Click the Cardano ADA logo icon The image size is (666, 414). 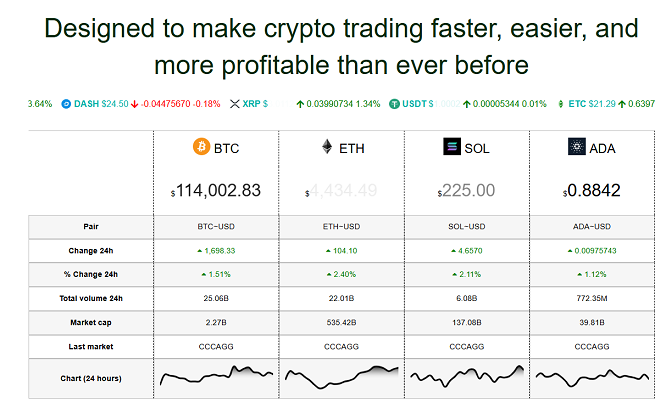click(574, 148)
